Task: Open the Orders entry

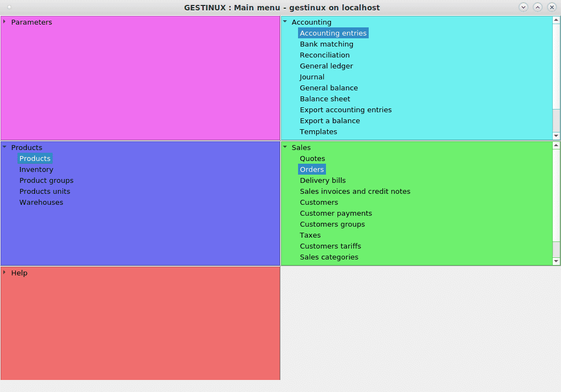Action: point(312,169)
